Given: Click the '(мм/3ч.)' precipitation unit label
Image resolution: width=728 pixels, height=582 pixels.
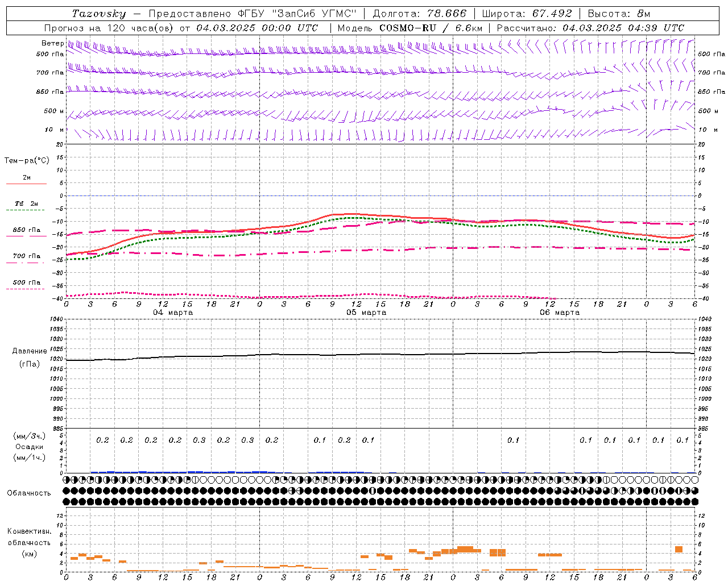Looking at the screenshot, I should [30, 436].
